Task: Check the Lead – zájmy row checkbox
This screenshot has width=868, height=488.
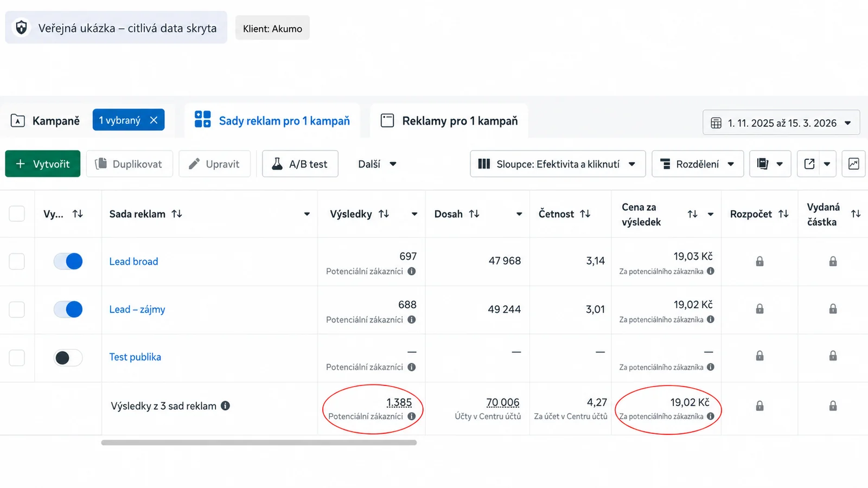Action: click(17, 310)
